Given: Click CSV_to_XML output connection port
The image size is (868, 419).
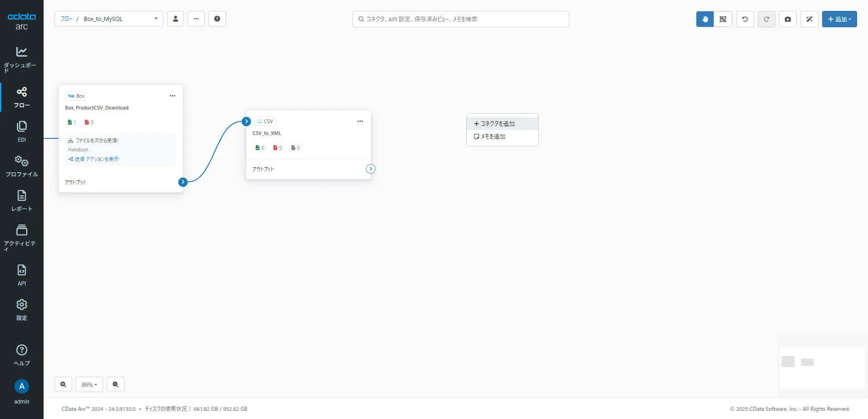Looking at the screenshot, I should coord(371,169).
